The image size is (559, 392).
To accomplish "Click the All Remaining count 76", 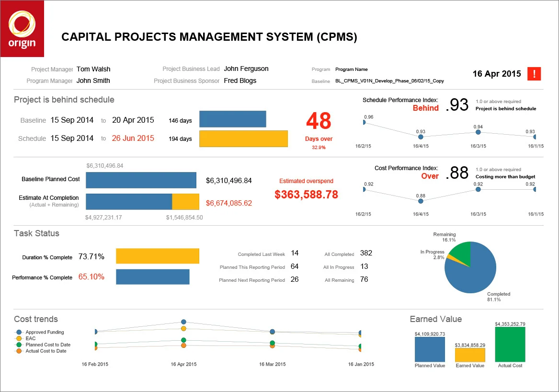I will tap(364, 279).
